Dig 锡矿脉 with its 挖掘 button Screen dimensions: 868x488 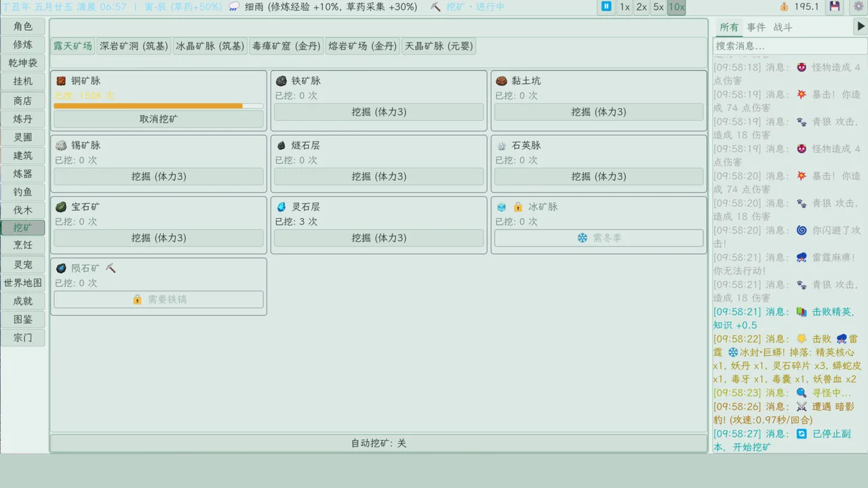(159, 176)
